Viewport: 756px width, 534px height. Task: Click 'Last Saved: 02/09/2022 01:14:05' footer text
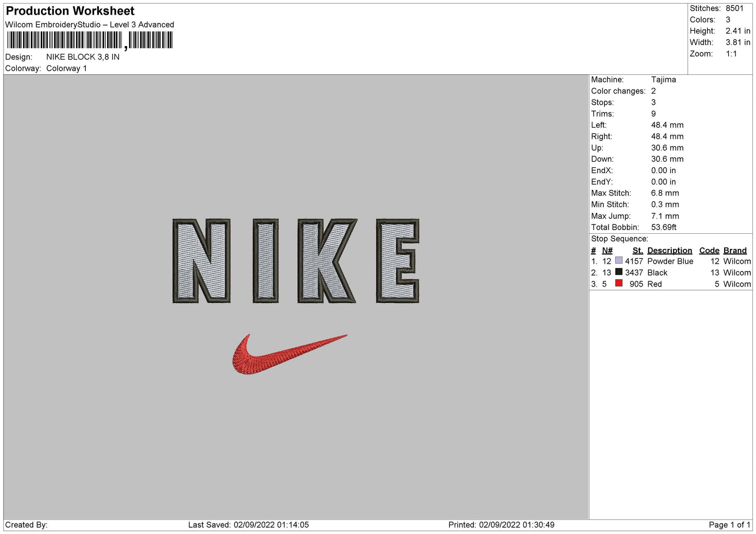(x=249, y=525)
